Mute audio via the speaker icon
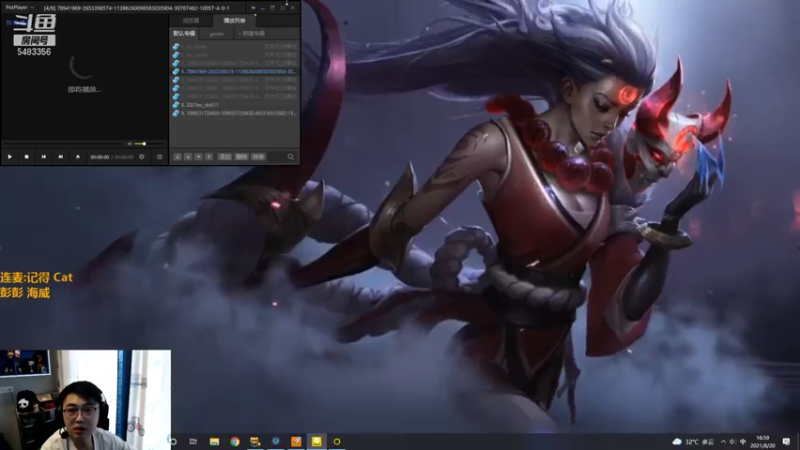Image resolution: width=800 pixels, height=450 pixels. tap(130, 144)
